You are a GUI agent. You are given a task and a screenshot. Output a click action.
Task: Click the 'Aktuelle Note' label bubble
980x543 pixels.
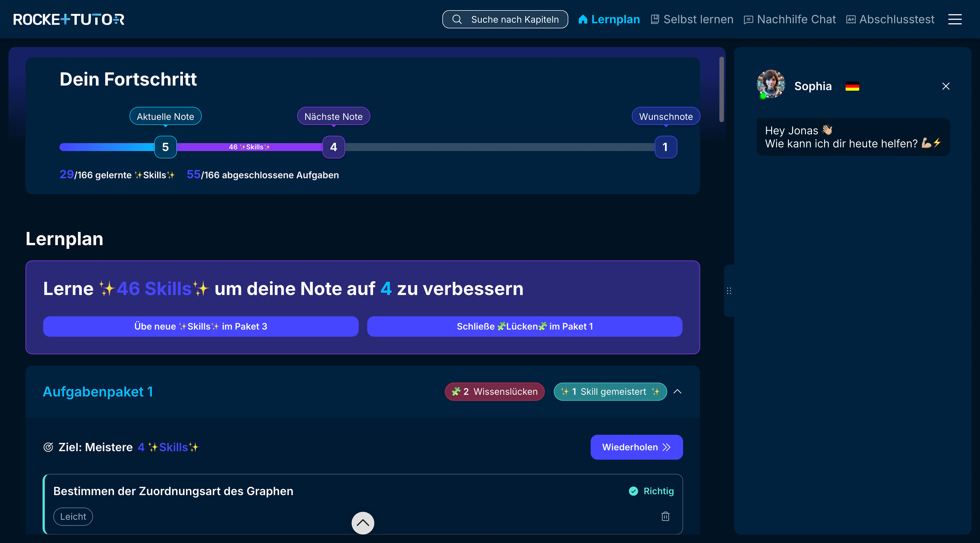(x=165, y=116)
